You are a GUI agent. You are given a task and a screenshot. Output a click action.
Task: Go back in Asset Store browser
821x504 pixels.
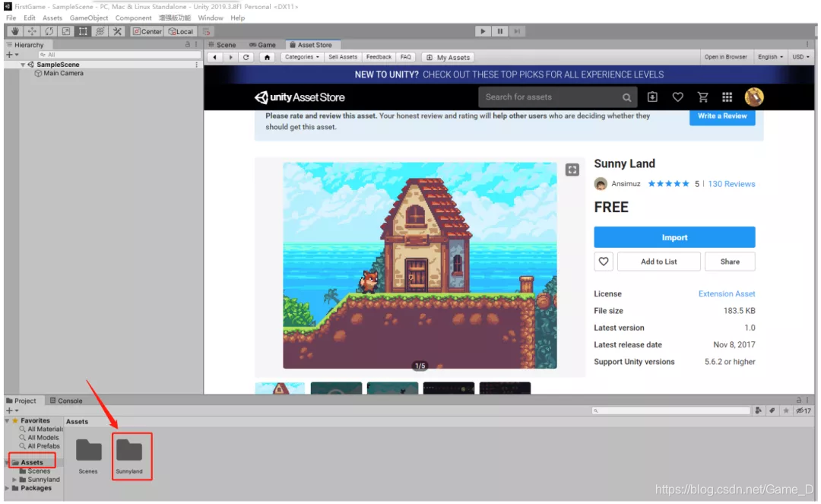(x=214, y=58)
